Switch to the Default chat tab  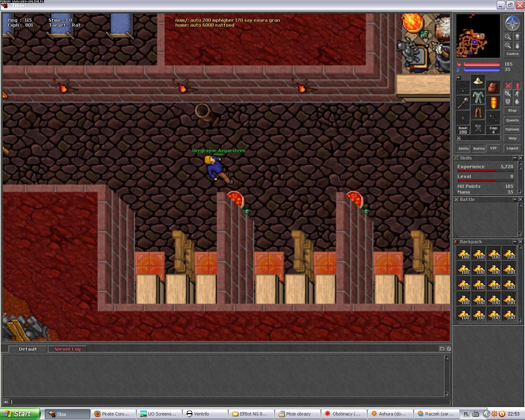coord(27,349)
